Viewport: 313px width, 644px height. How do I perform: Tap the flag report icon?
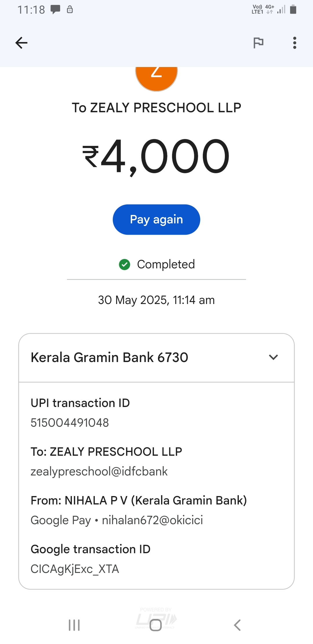click(x=258, y=43)
